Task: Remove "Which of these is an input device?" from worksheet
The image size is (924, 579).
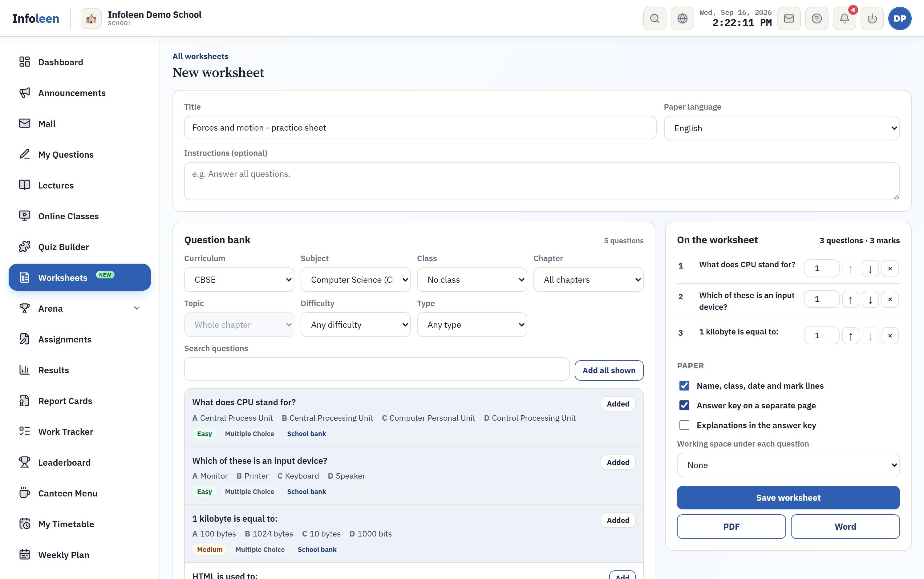Action: pyautogui.click(x=890, y=299)
